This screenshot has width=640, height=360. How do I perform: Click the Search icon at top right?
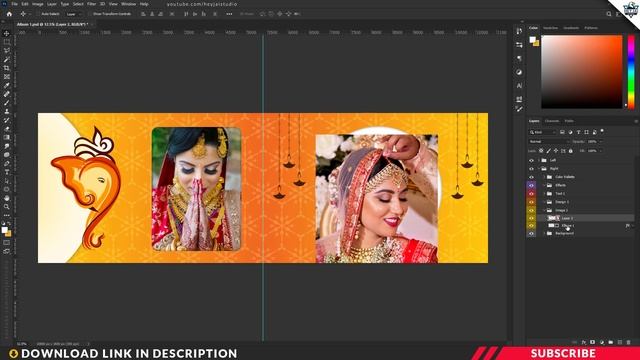coord(609,14)
